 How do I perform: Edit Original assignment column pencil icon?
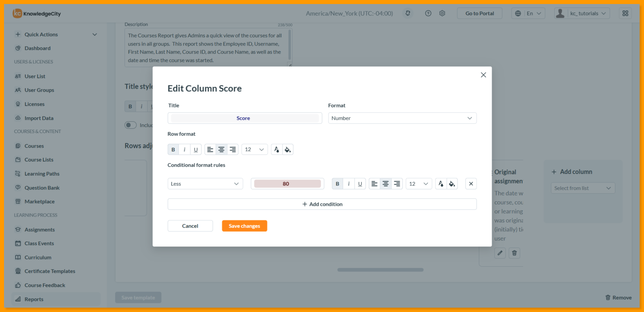tap(500, 253)
